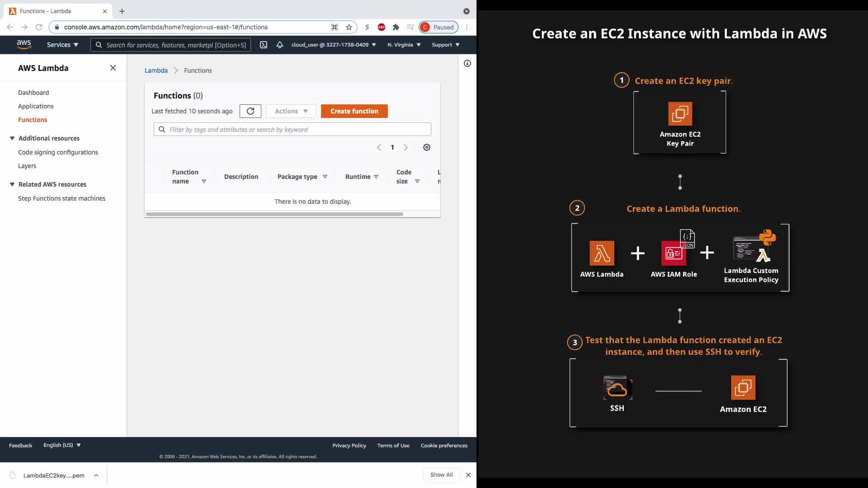Sort table by Runtime column
Viewport: 868px width, 488px height.
click(362, 177)
